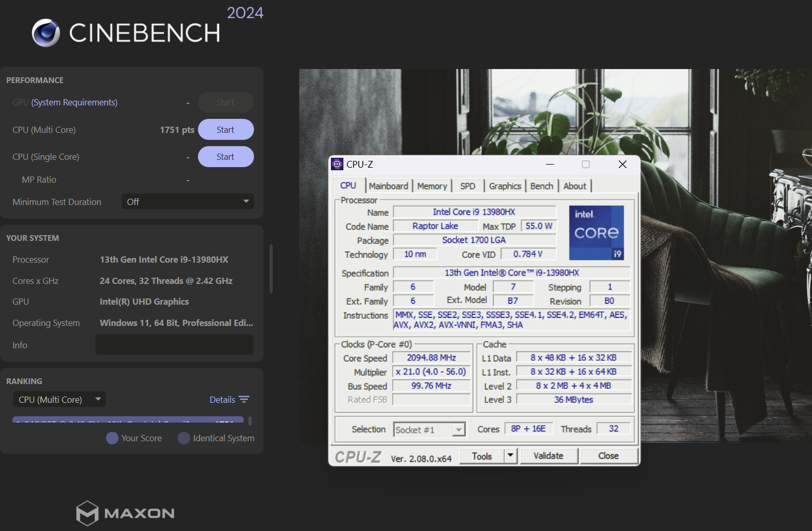Click the Identical System legend circle
The width and height of the screenshot is (812, 531).
coord(183,438)
